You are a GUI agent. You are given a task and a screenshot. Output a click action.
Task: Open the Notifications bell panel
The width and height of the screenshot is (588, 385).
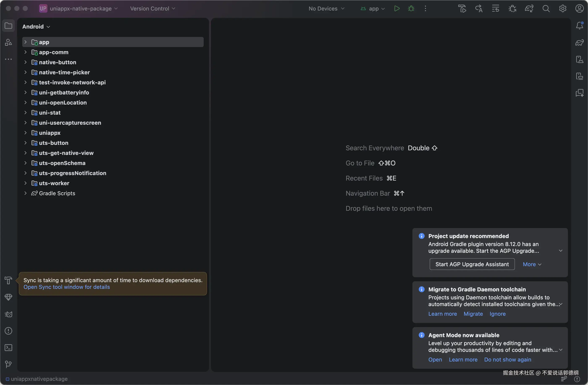(579, 25)
